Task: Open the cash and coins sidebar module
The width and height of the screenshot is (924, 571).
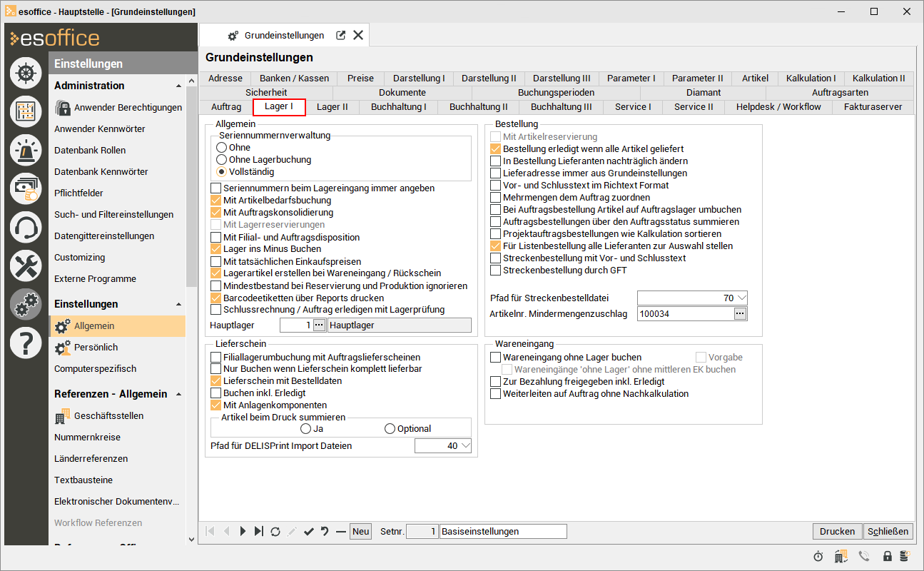Action: [26, 188]
